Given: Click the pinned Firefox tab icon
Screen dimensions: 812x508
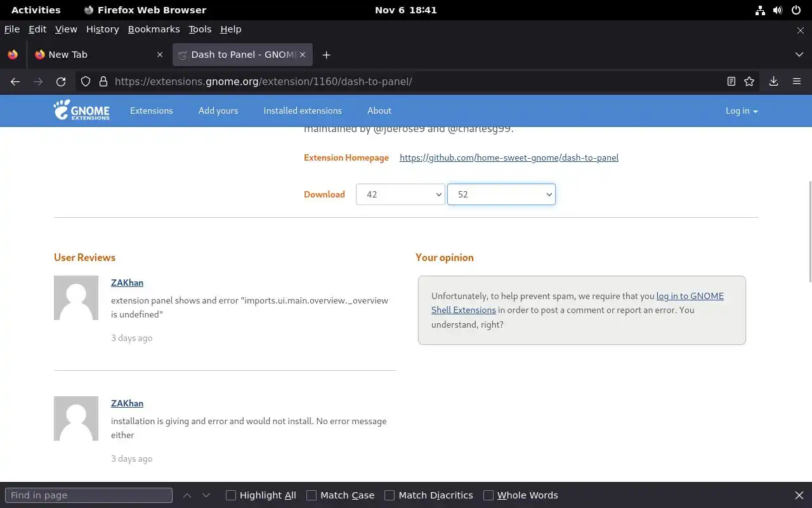Looking at the screenshot, I should point(13,55).
